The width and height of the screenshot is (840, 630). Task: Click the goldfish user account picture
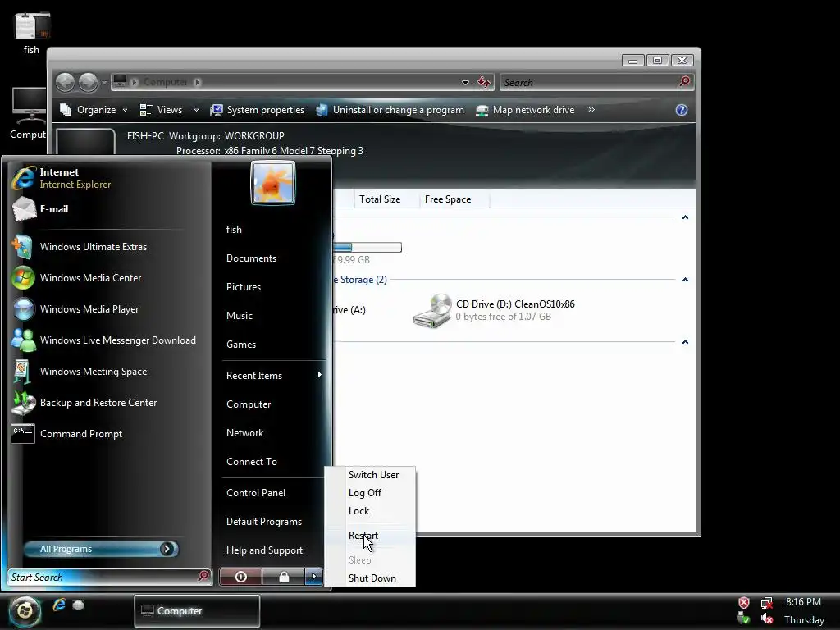click(x=273, y=183)
